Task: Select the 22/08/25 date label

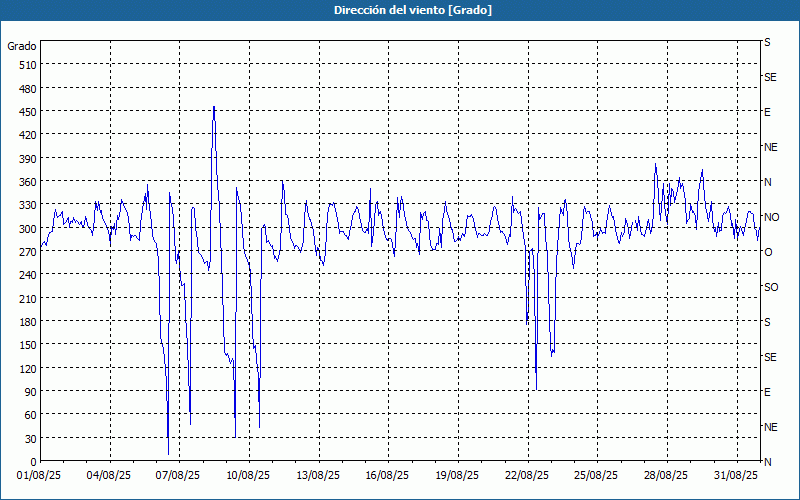Action: [527, 476]
